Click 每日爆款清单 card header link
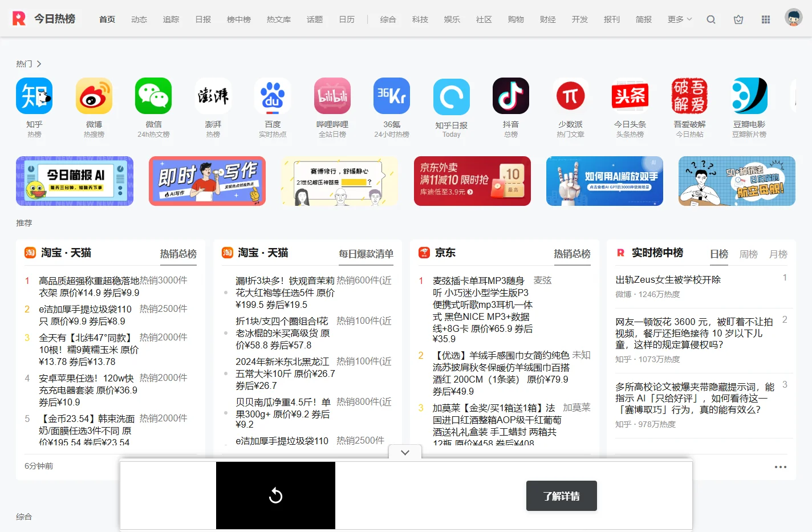The image size is (812, 532). pyautogui.click(x=366, y=254)
